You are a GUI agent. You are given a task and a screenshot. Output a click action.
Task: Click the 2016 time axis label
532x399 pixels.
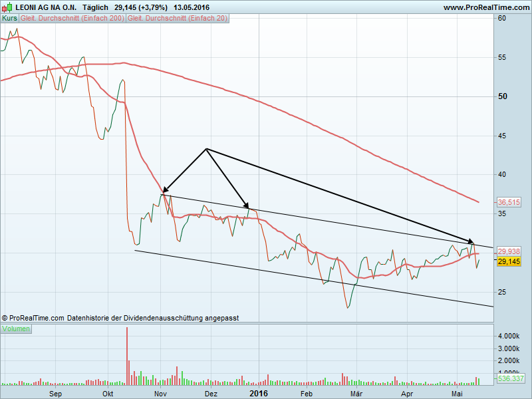point(259,394)
